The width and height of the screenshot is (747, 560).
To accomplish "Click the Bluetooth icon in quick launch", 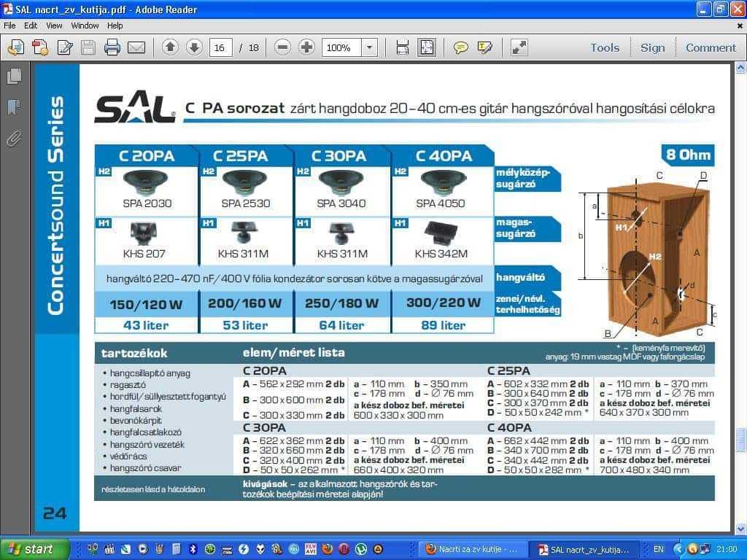I will click(x=193, y=549).
